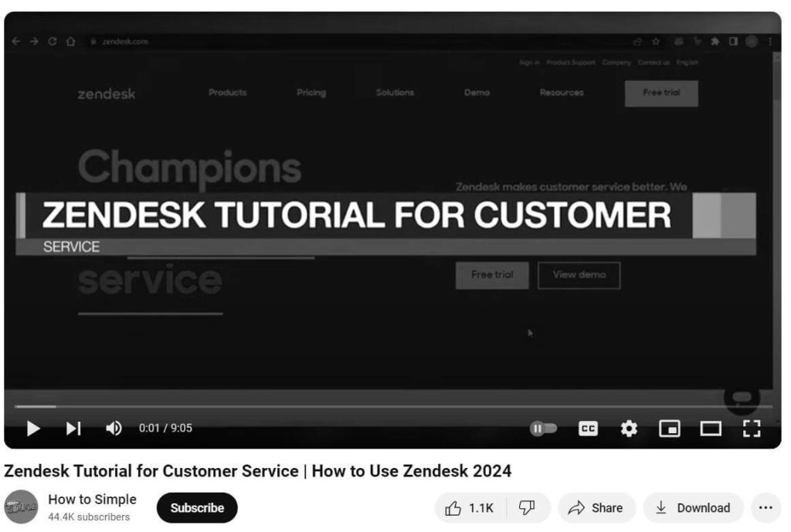The height and width of the screenshot is (532, 791).
Task: Click the Sign in link in video
Action: [x=529, y=63]
